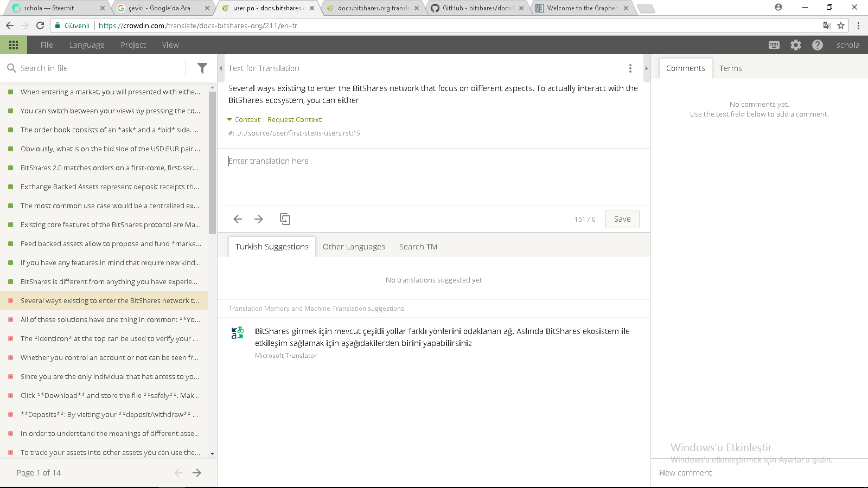Select string 'The *identicon* at the top'

tap(104, 339)
